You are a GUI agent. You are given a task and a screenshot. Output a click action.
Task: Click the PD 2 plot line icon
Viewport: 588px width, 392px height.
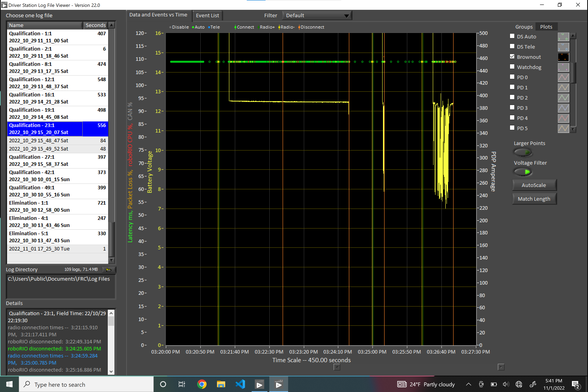tap(563, 98)
